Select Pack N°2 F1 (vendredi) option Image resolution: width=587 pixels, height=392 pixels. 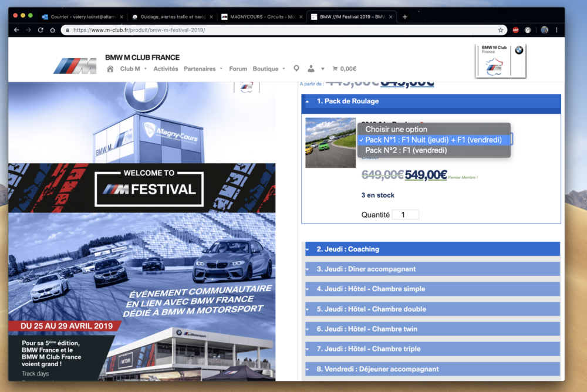click(434, 150)
